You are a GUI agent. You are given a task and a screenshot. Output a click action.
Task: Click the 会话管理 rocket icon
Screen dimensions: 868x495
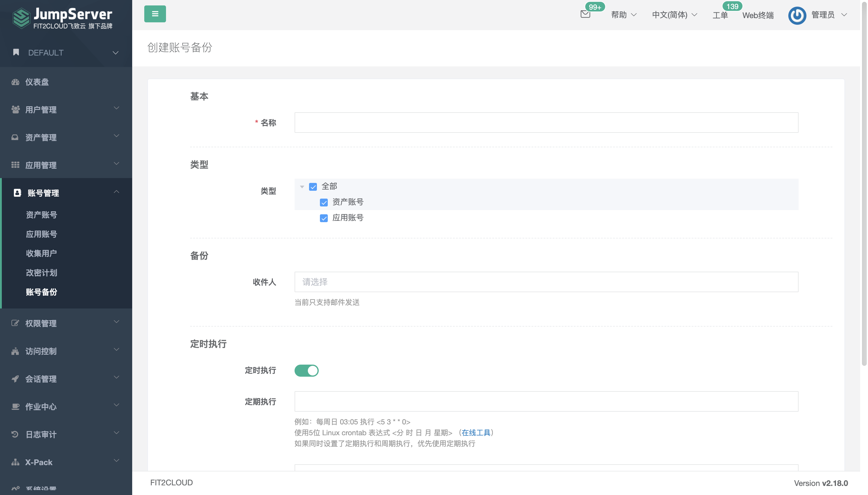coord(15,379)
